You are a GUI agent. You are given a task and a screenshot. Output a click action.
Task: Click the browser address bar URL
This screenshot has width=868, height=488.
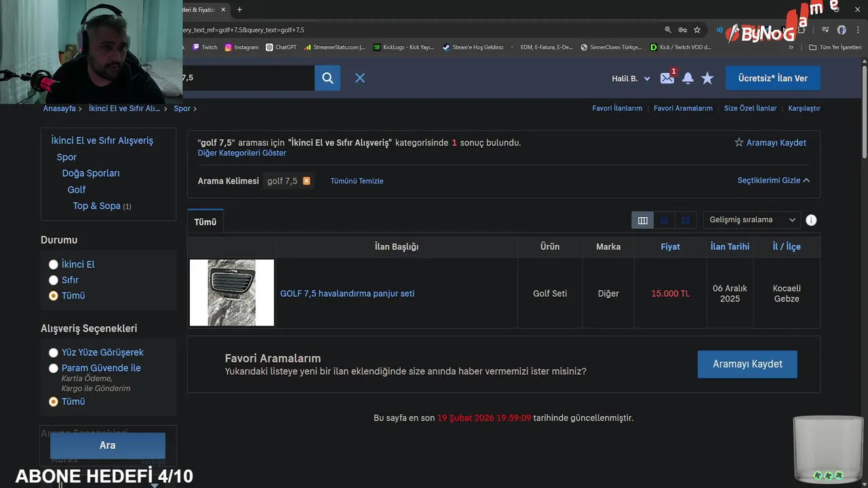click(x=420, y=30)
